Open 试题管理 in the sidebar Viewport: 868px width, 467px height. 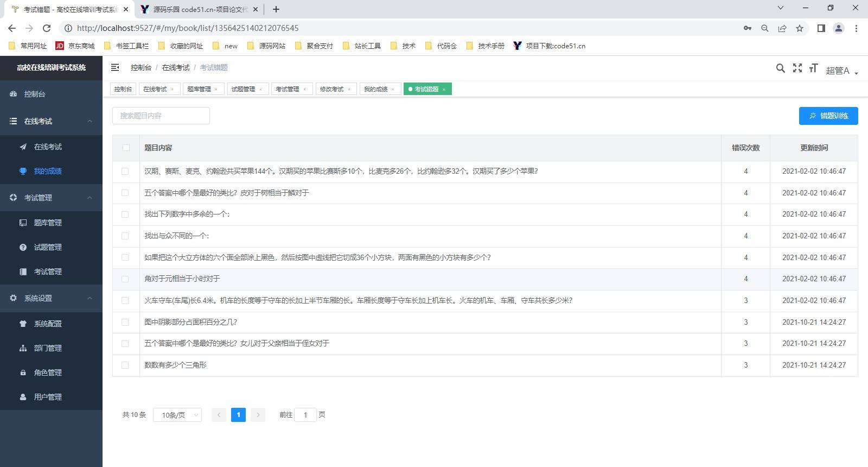pos(51,247)
